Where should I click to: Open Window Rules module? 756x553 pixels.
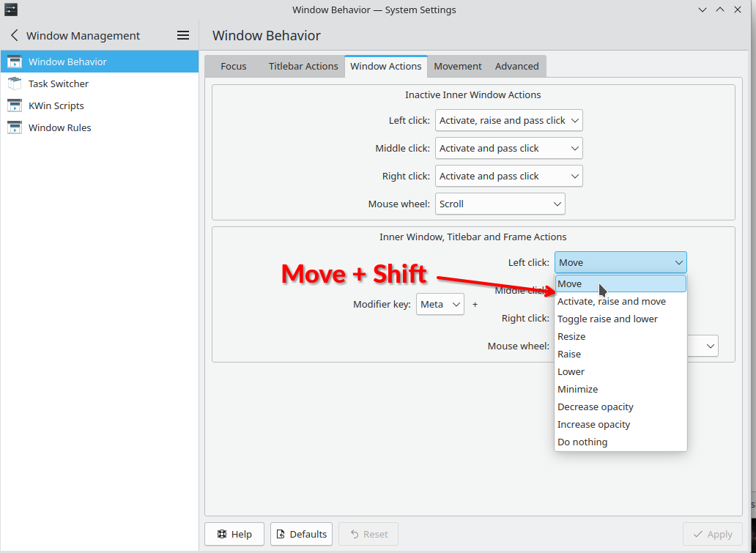click(x=59, y=127)
